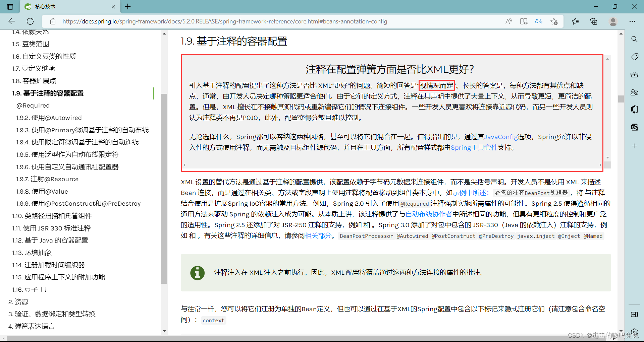Image resolution: width=644 pixels, height=342 pixels.
Task: Click sidebar tree scrollbar down arrow
Action: 164,331
